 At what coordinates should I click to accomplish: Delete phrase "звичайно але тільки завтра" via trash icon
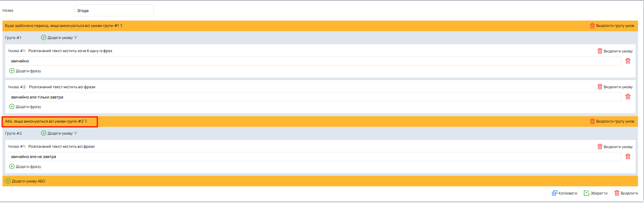(628, 97)
